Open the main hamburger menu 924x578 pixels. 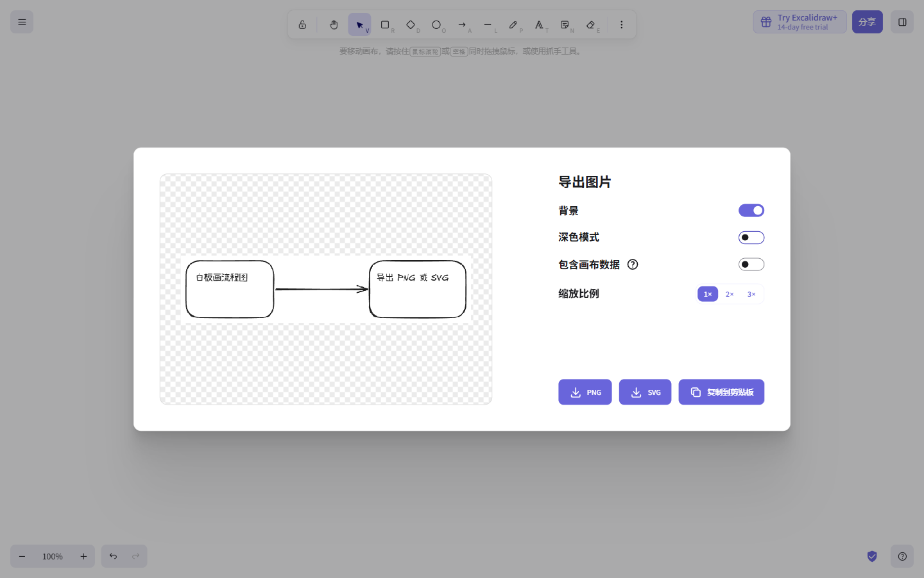tap(22, 22)
